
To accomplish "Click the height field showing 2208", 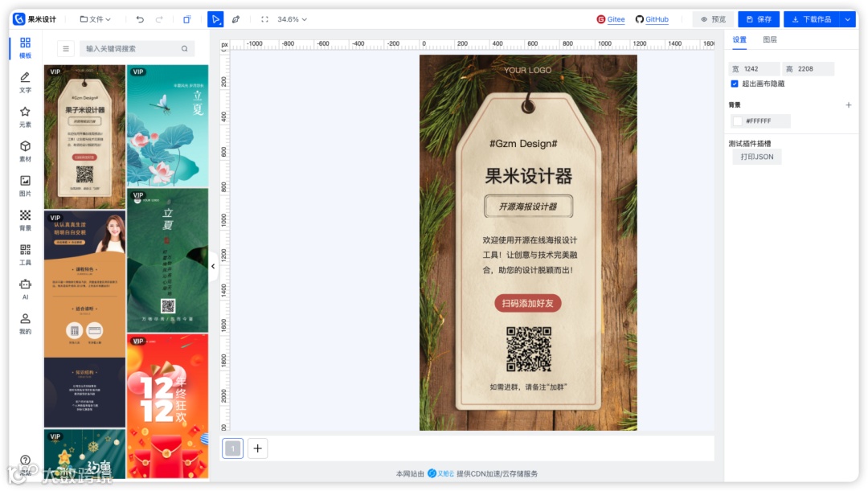I will pyautogui.click(x=809, y=69).
